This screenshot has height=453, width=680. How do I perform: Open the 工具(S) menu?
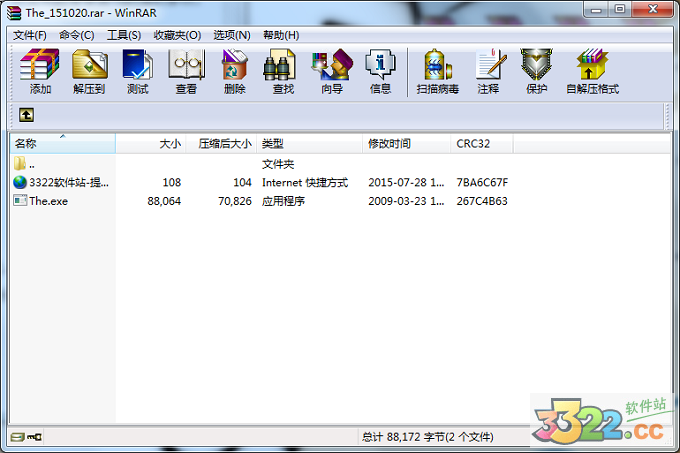pyautogui.click(x=124, y=35)
